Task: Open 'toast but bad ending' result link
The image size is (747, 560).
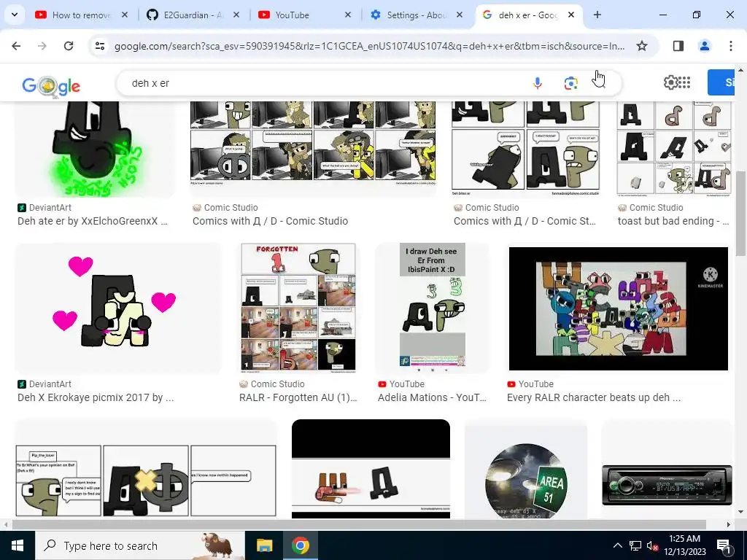Action: click(673, 221)
